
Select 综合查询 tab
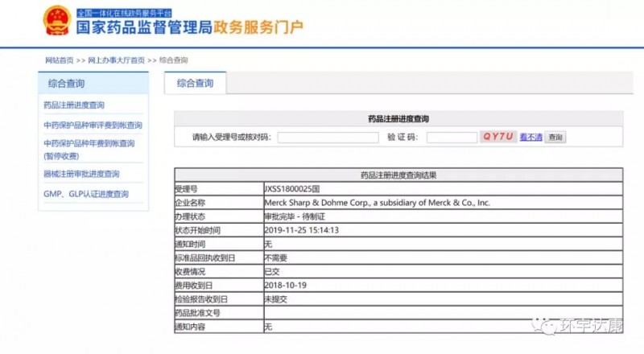(195, 84)
